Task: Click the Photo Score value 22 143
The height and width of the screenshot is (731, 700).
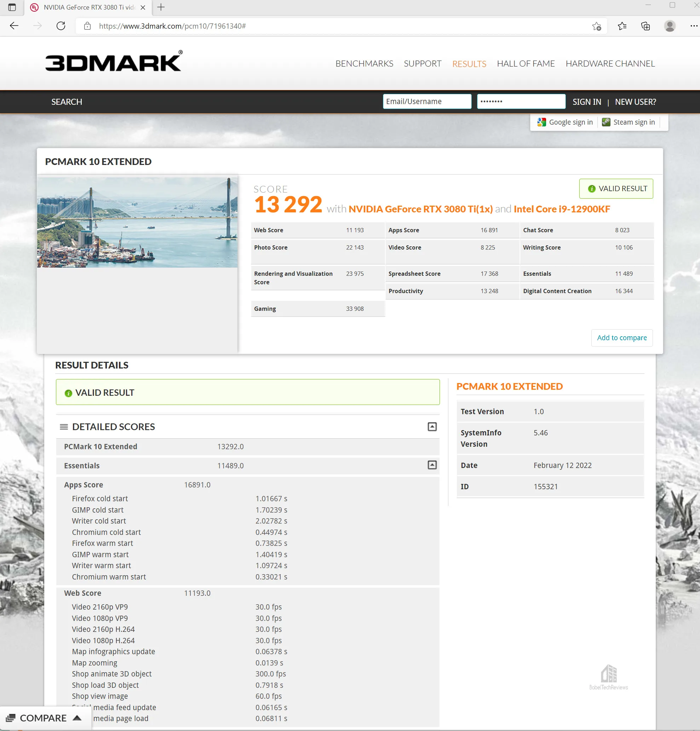Action: (x=355, y=248)
